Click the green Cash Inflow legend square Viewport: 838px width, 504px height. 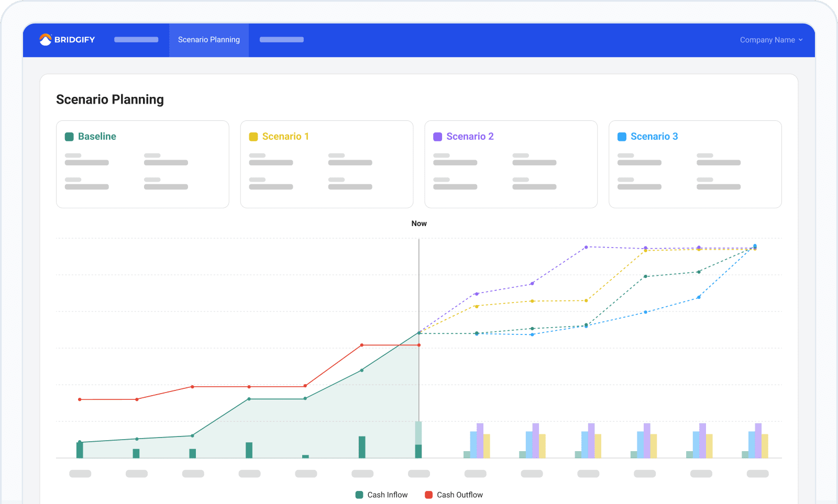pos(359,495)
